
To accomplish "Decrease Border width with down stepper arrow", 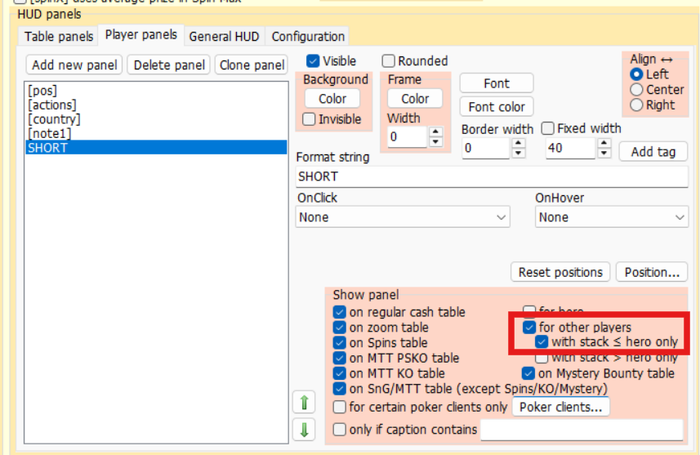I will tap(518, 154).
